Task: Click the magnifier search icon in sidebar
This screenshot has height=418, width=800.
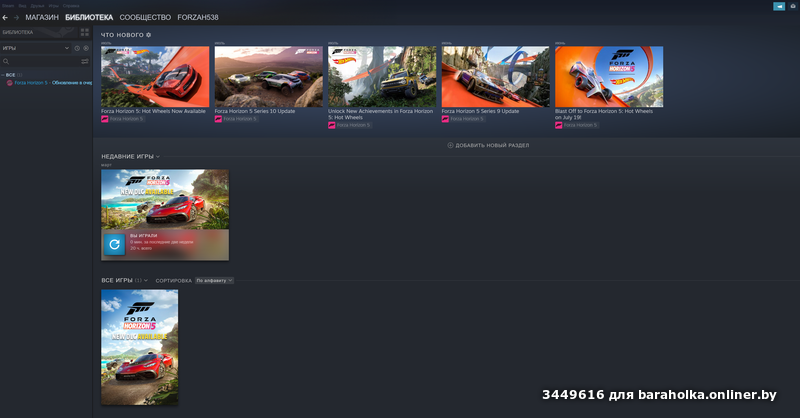Action: pyautogui.click(x=6, y=61)
